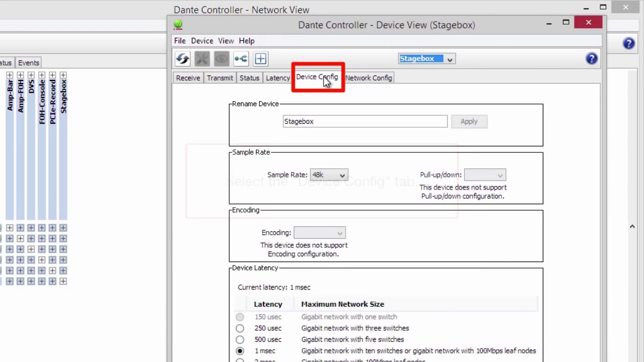Viewport: 644px width, 362px height.
Task: Click 'Gigabit network with five switches' text
Action: [x=353, y=339]
